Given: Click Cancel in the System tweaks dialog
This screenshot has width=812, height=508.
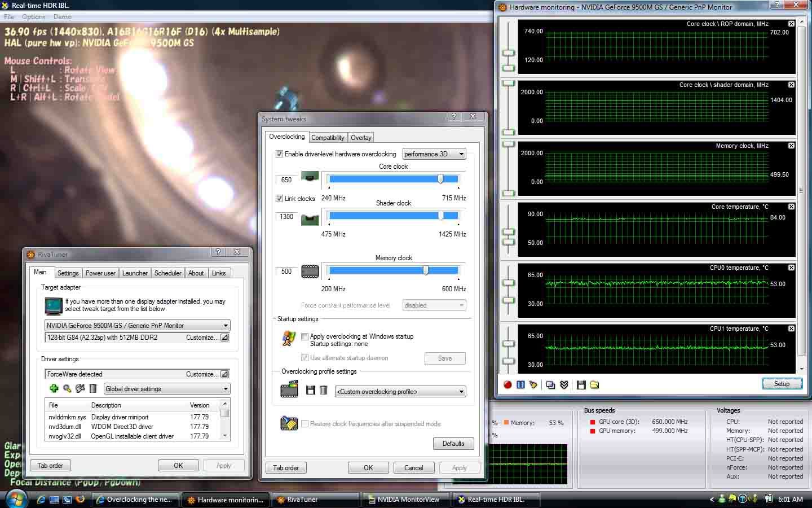Looking at the screenshot, I should click(413, 468).
